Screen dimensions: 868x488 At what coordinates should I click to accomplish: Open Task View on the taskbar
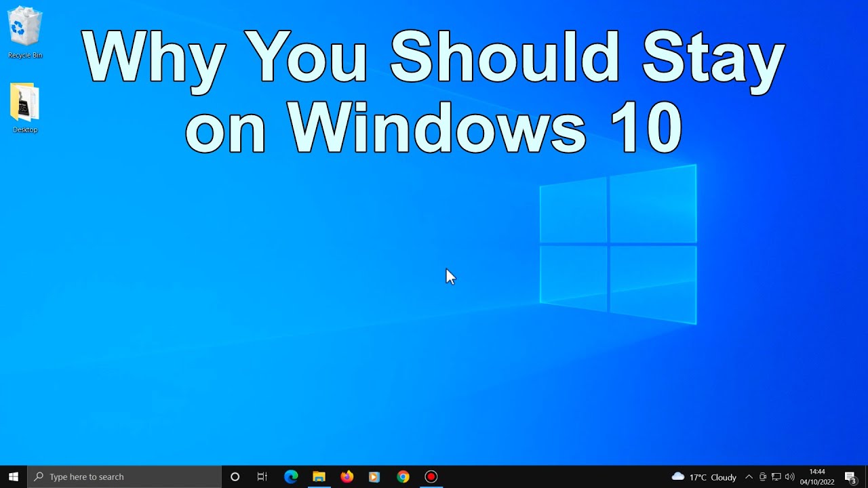262,476
